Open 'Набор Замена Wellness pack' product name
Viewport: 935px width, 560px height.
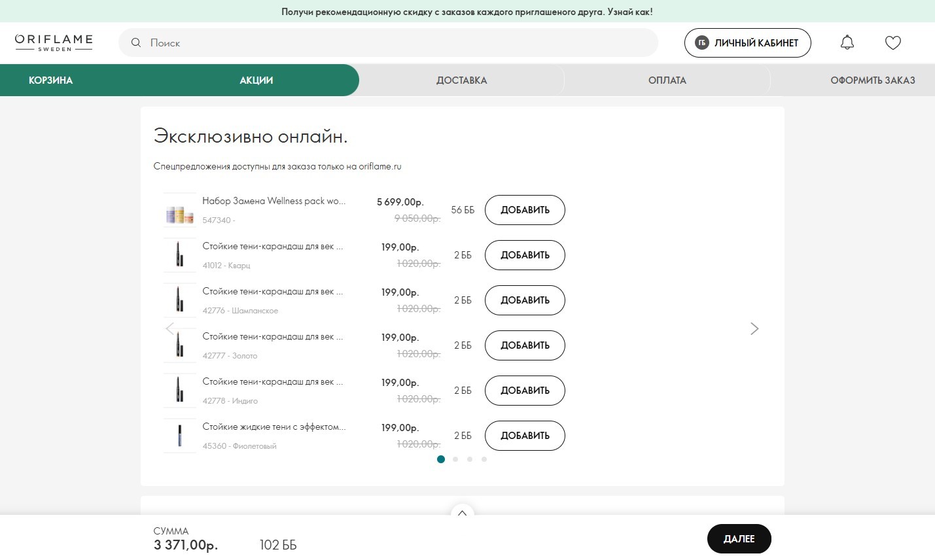274,201
